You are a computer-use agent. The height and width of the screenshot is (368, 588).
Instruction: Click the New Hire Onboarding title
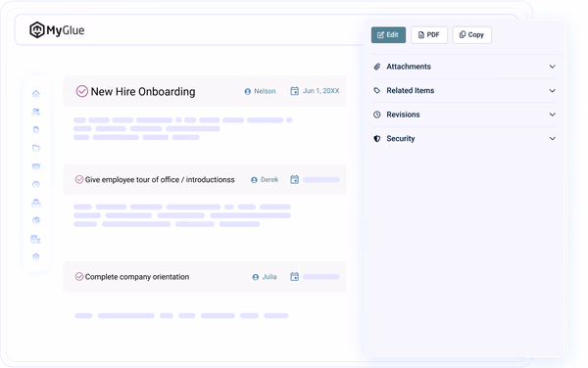(x=143, y=92)
